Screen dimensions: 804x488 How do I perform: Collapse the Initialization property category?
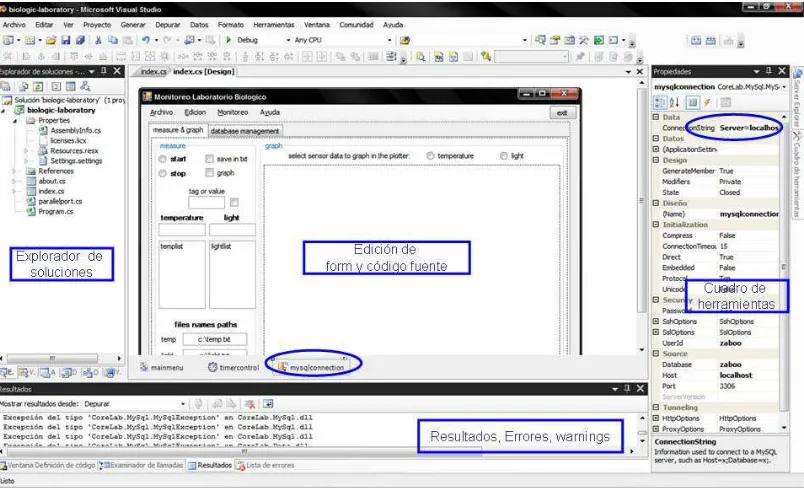[656, 225]
